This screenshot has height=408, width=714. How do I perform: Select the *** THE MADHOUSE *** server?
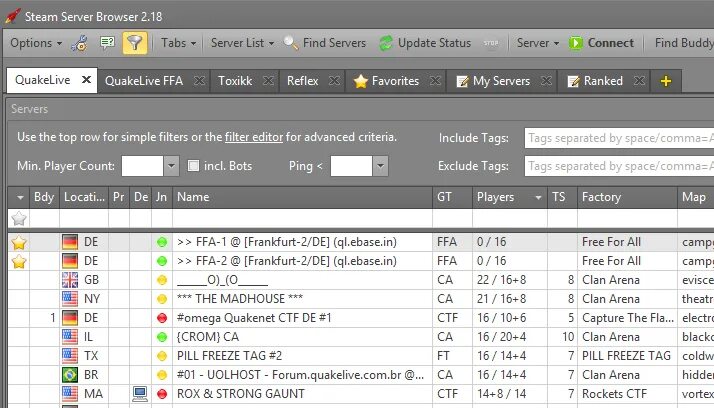click(x=240, y=299)
